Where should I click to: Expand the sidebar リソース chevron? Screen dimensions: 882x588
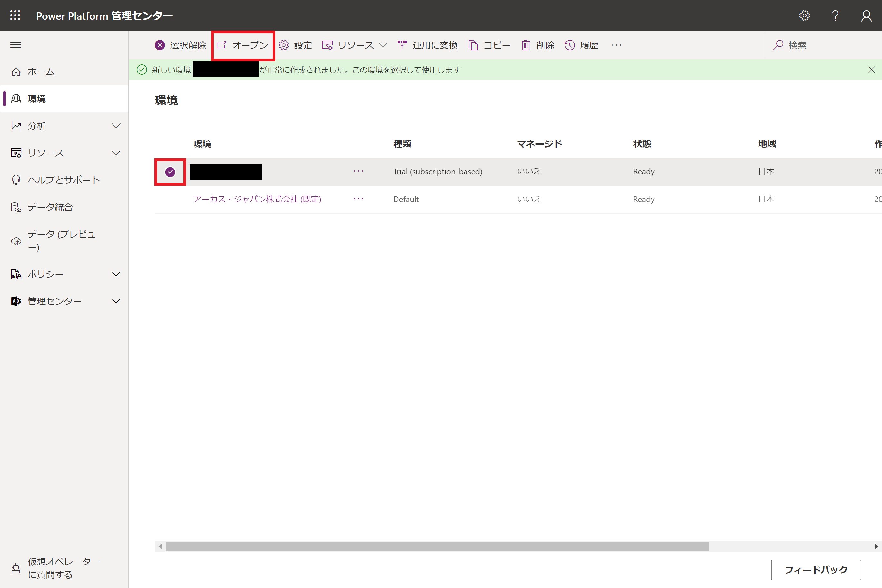(116, 152)
